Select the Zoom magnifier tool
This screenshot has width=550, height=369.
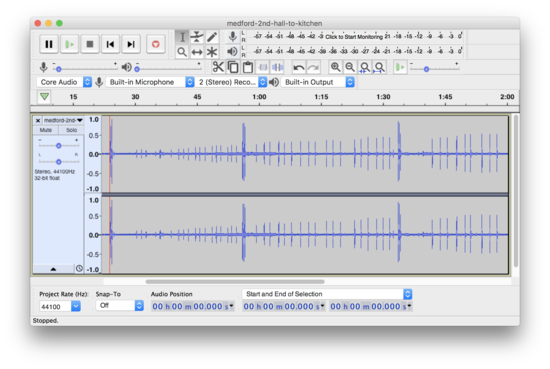click(182, 52)
